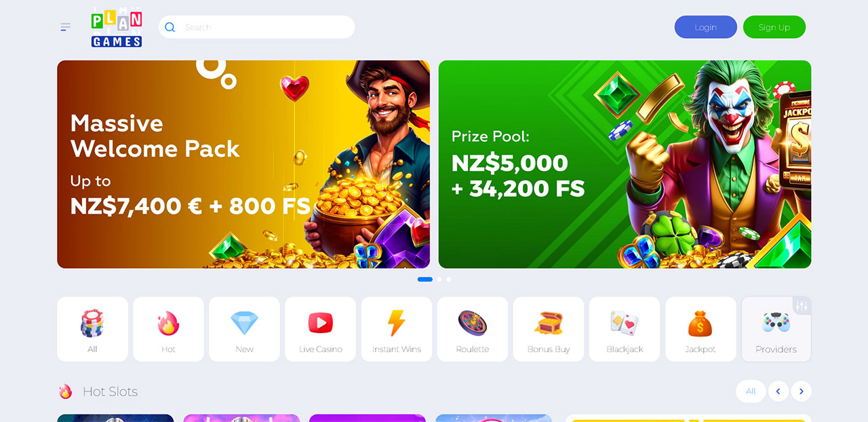Open the hamburger side menu
Screen dimensions: 868x422
click(x=65, y=27)
